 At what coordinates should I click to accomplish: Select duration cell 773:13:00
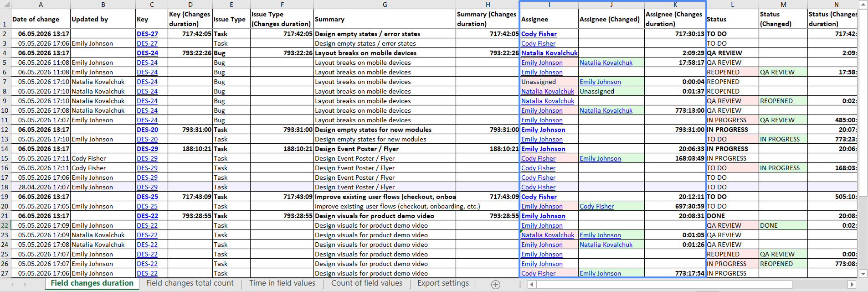[x=675, y=110]
